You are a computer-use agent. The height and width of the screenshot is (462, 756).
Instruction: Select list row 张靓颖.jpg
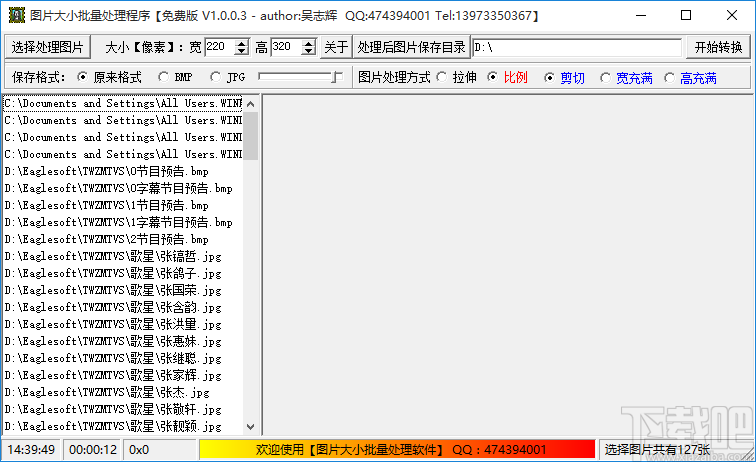pyautogui.click(x=123, y=426)
